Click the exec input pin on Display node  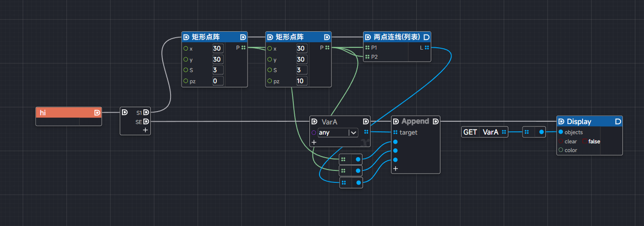[561, 122]
